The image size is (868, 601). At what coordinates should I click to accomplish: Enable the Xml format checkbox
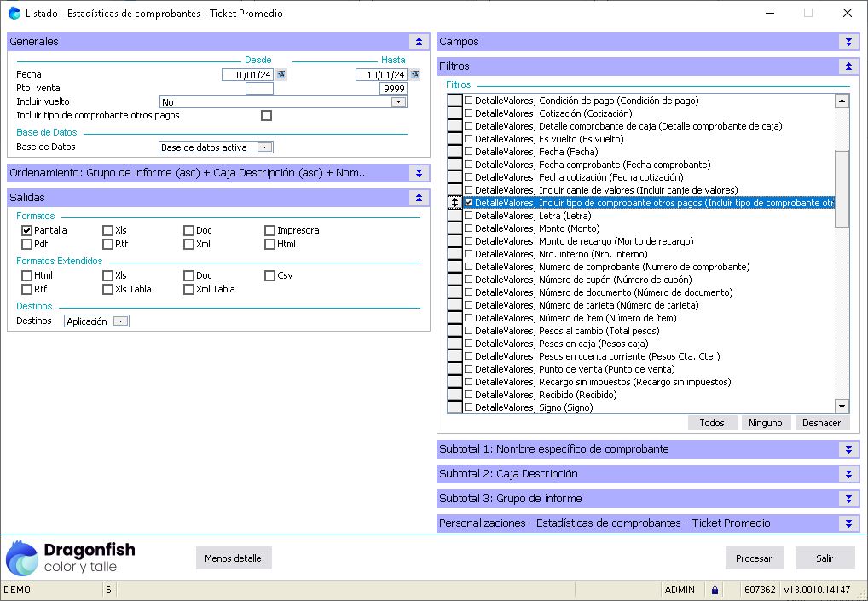[x=188, y=244]
